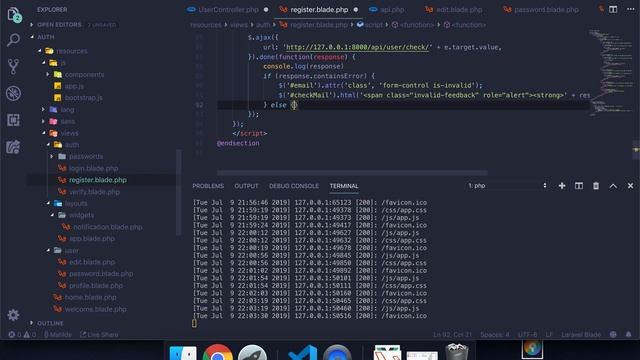640x360 pixels.
Task: Open the PROBLEMS panel tab
Action: 208,186
